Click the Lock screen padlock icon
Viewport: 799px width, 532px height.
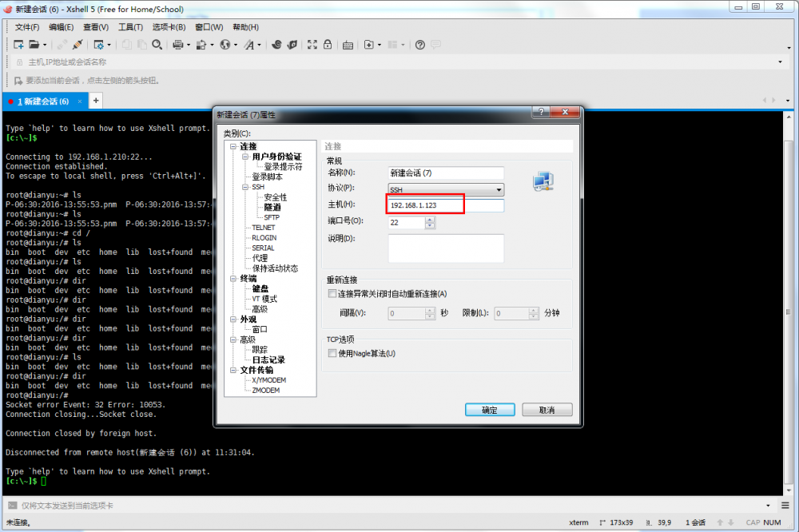pos(328,45)
